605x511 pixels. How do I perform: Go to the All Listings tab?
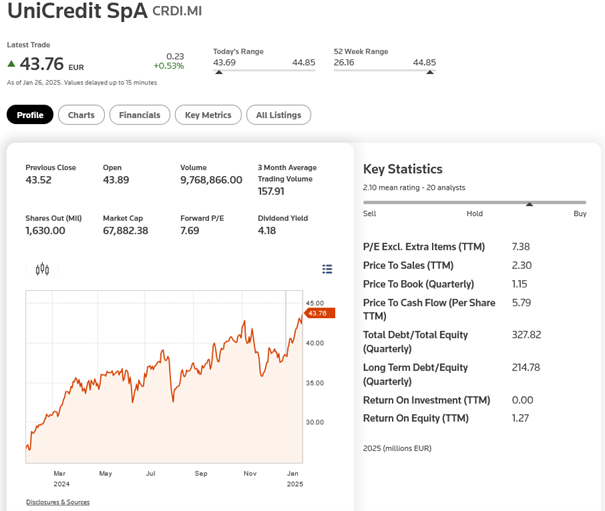click(278, 115)
